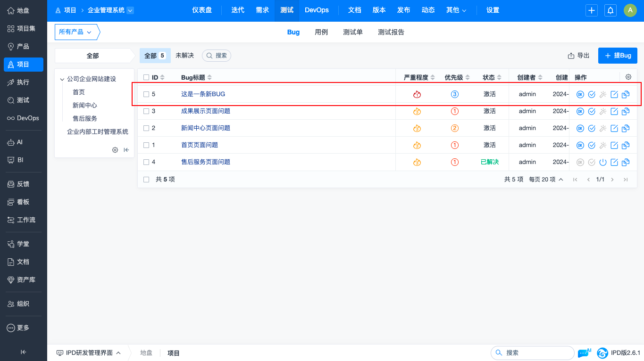644x361 pixels.
Task: Click the bottom bar 搜索 input field
Action: coord(533,353)
